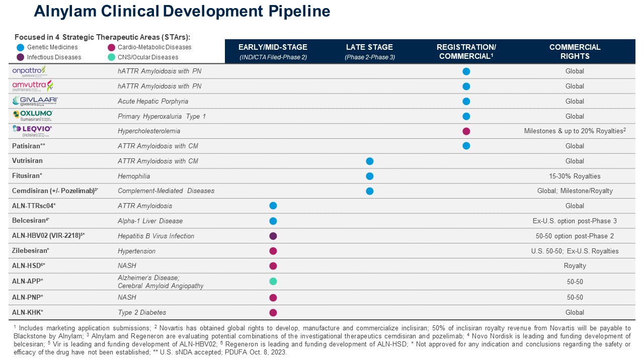Screen dimensions: 644x362
Task: Select the crimson dot for ALN-KHK
Action: [x=273, y=312]
